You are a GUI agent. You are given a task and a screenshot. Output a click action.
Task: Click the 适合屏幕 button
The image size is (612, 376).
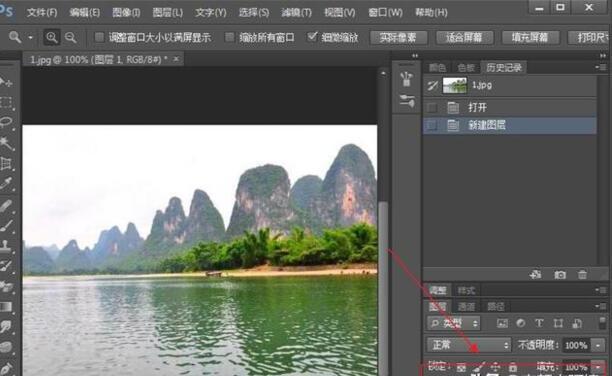pos(464,37)
